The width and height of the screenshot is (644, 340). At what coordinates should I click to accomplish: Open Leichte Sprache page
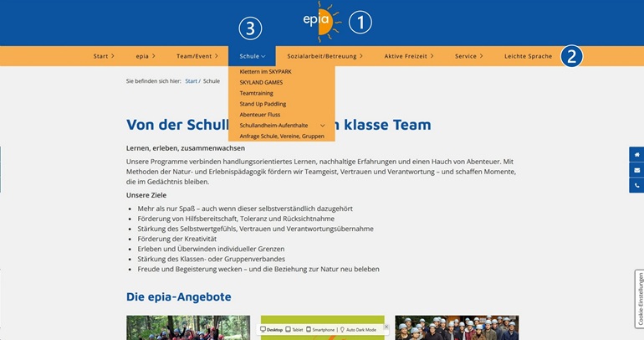pyautogui.click(x=528, y=56)
